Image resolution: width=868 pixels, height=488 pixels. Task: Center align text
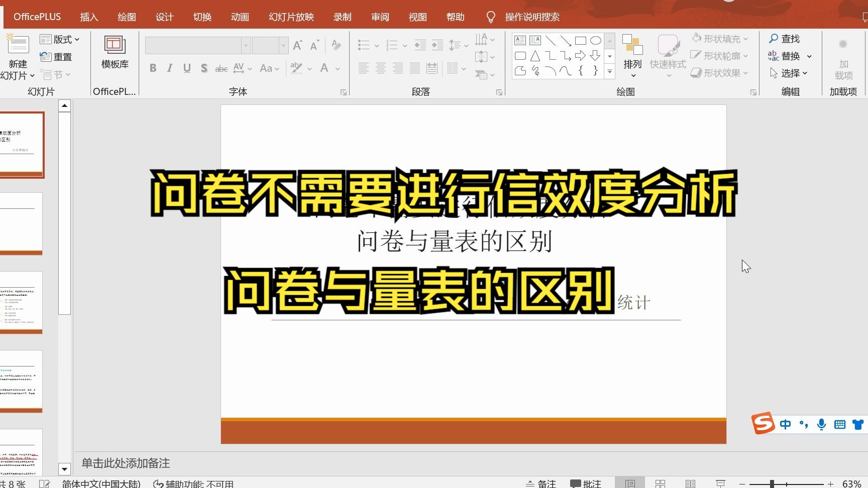[x=381, y=68]
